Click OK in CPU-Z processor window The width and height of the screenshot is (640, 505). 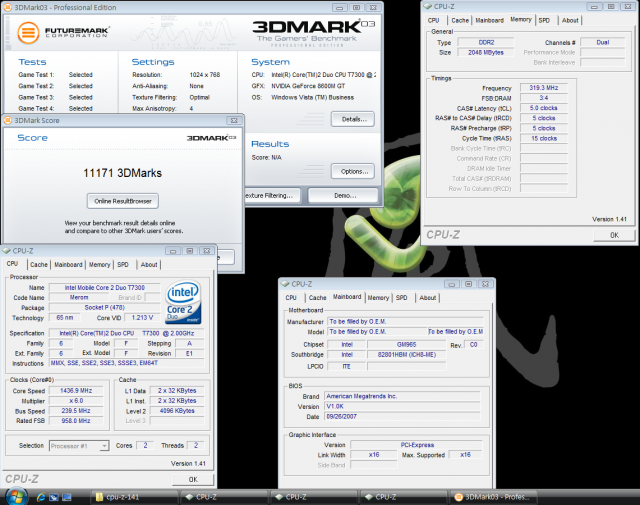coord(193,479)
